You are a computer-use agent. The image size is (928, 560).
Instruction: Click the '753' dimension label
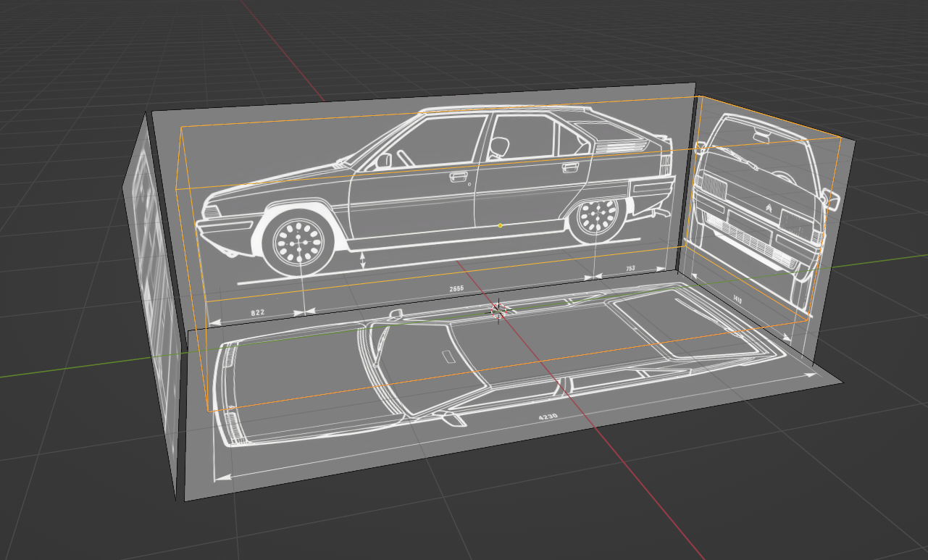(630, 269)
